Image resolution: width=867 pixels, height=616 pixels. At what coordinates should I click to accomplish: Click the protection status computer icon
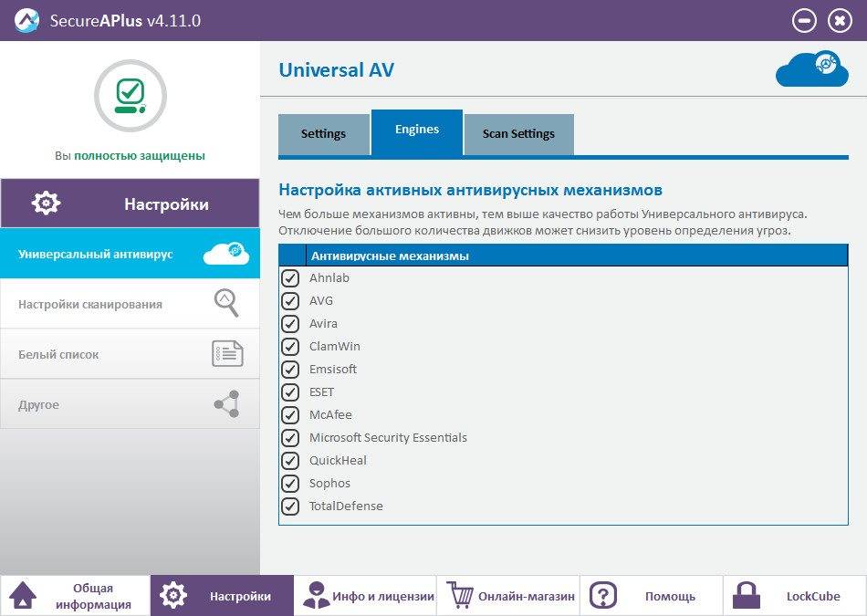(x=131, y=96)
